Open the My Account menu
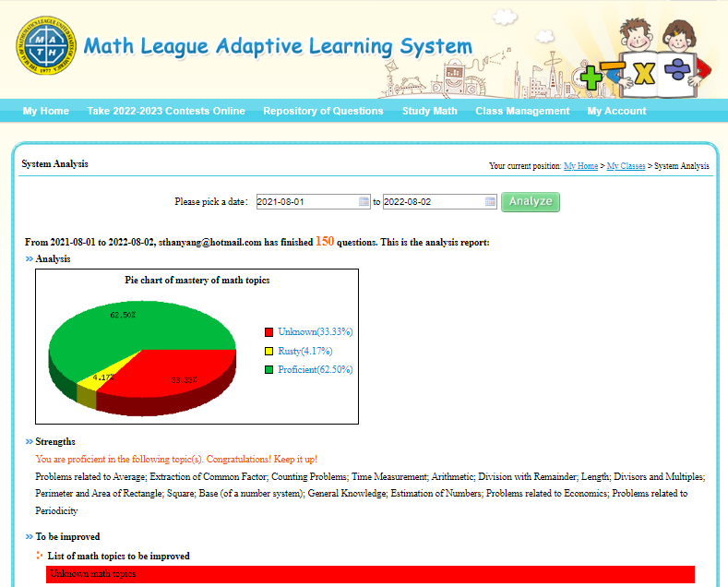728x587 pixels. [616, 111]
